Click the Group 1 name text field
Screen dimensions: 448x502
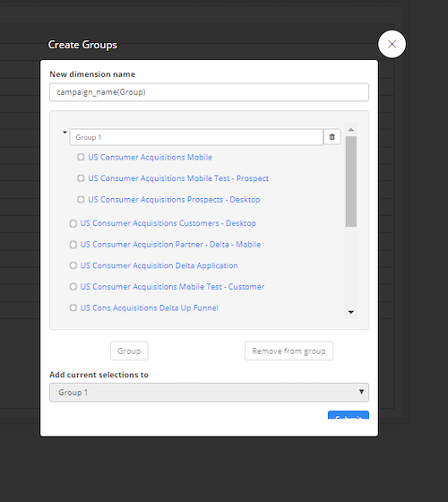tap(196, 137)
